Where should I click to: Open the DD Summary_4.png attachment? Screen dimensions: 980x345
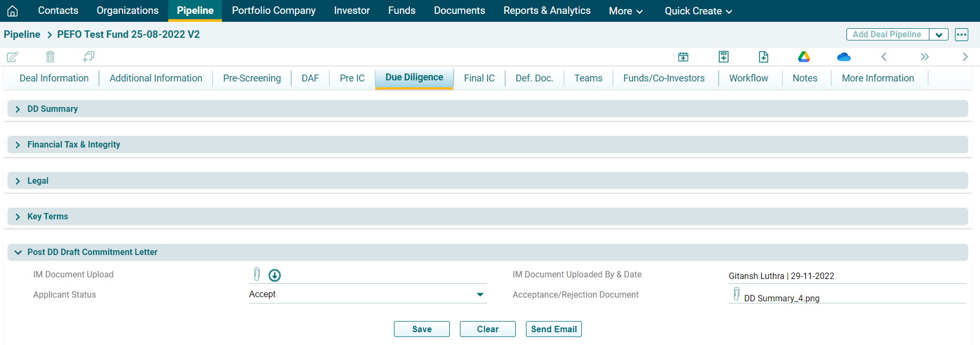[781, 298]
